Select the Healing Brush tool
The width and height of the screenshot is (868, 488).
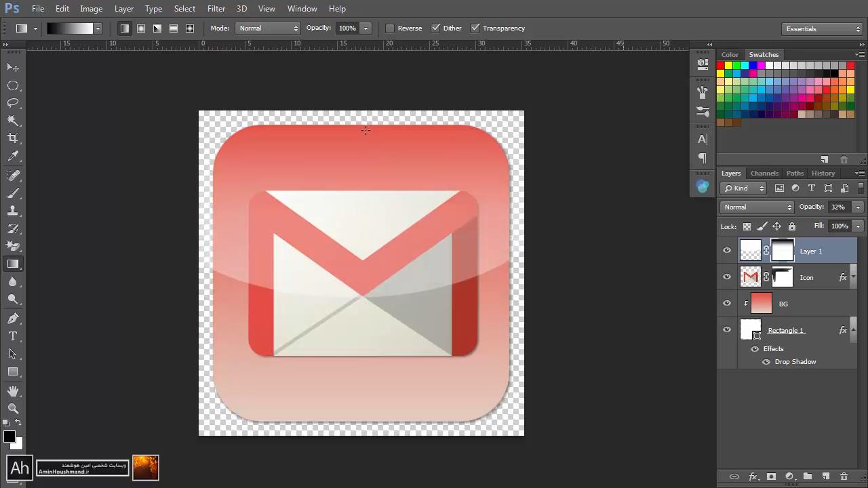(13, 176)
